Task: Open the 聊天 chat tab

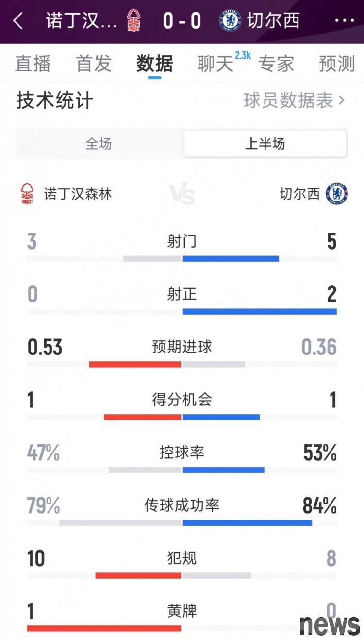Action: pos(215,64)
